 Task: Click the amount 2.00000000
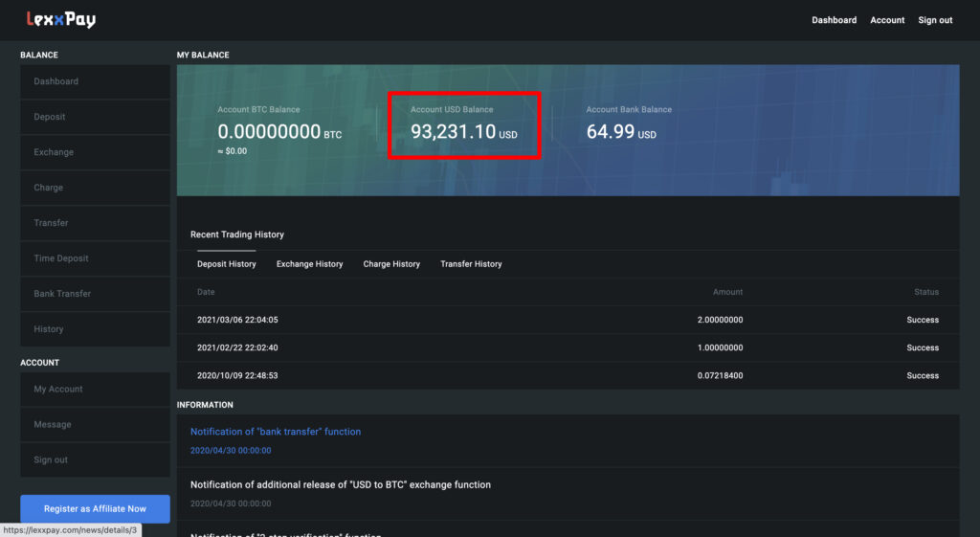[720, 320]
